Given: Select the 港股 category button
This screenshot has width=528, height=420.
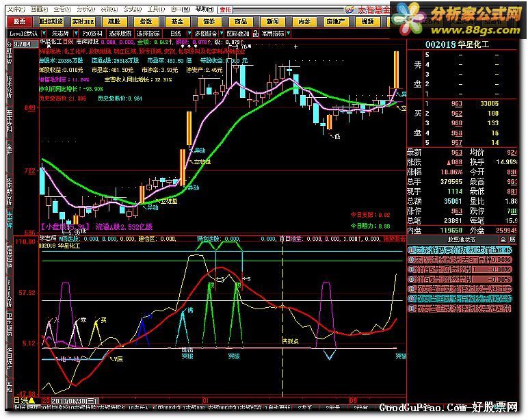Looking at the screenshot, I should pyautogui.click(x=114, y=22).
